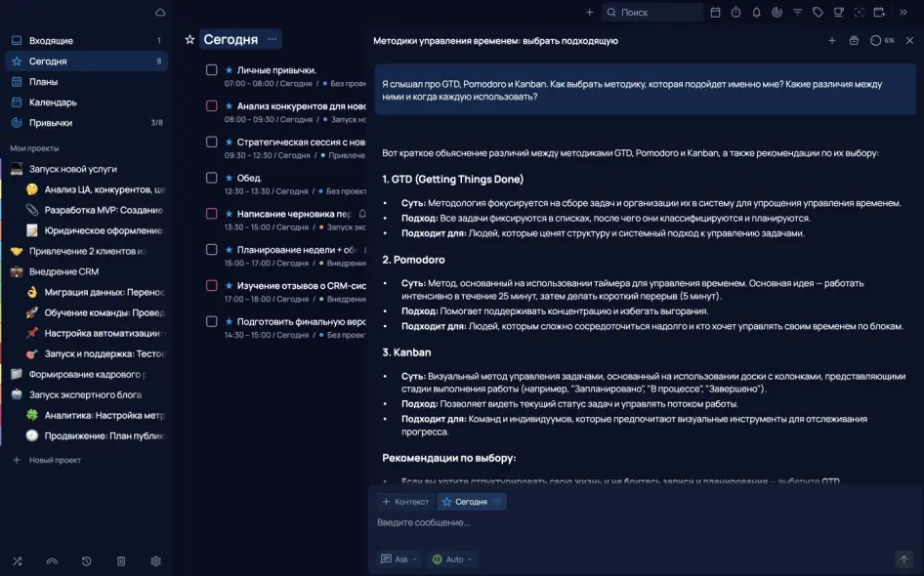Click the notifications bell icon
Screen dimensions: 924x576
point(756,13)
